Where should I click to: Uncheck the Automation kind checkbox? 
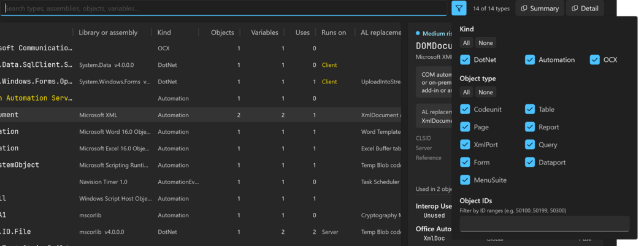tap(530, 60)
